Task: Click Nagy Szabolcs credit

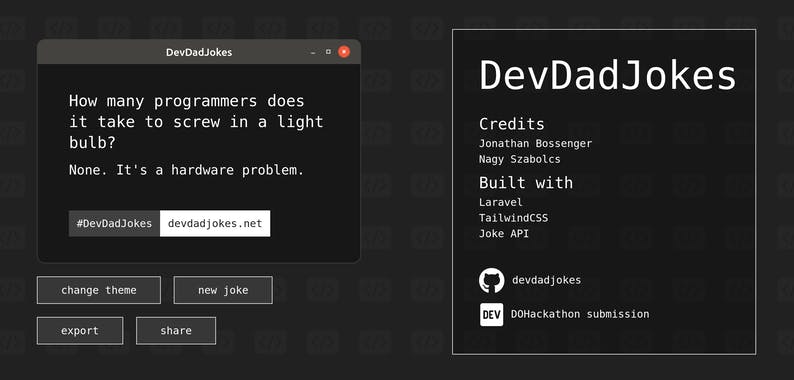Action: (520, 159)
